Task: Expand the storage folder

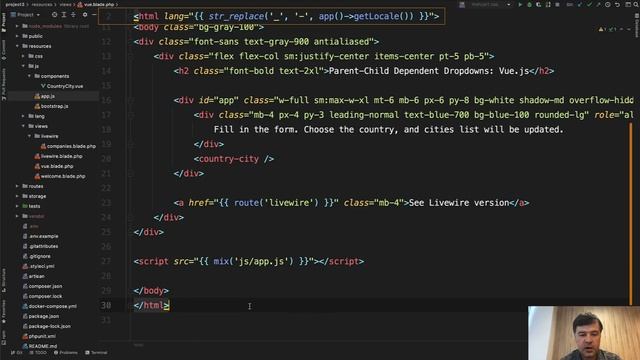Action: pos(17,196)
